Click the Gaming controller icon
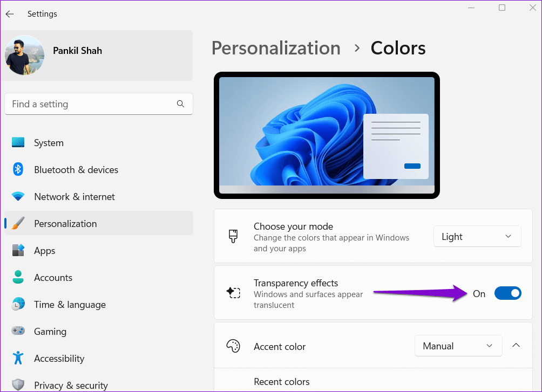The image size is (542, 392). click(18, 332)
